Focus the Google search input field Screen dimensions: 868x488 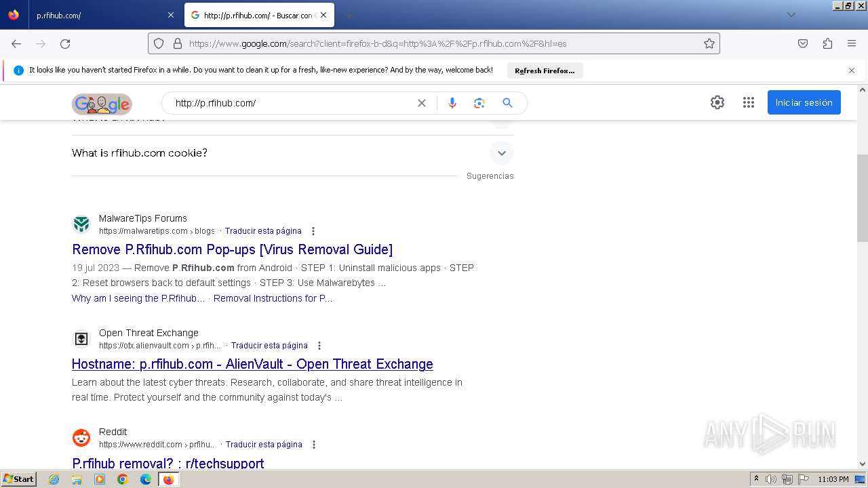(292, 103)
